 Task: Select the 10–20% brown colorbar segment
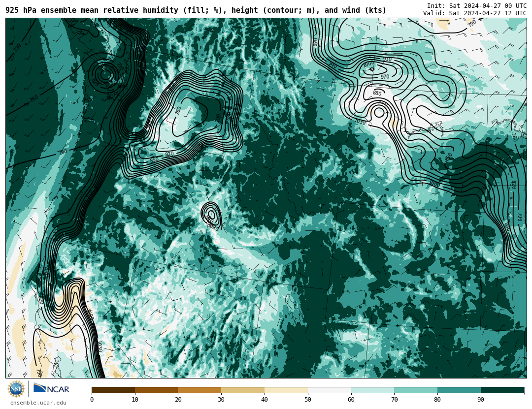157,390
